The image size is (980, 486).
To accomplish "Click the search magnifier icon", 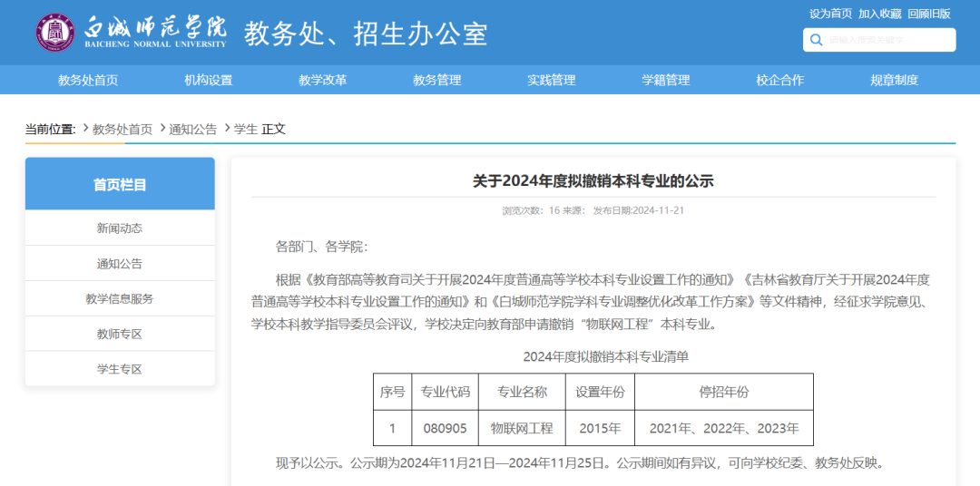I will (816, 40).
